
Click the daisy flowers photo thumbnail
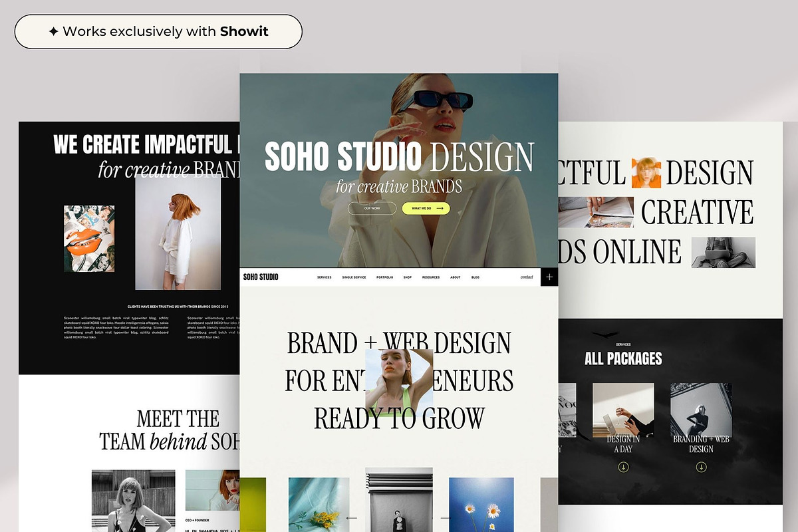(x=481, y=505)
